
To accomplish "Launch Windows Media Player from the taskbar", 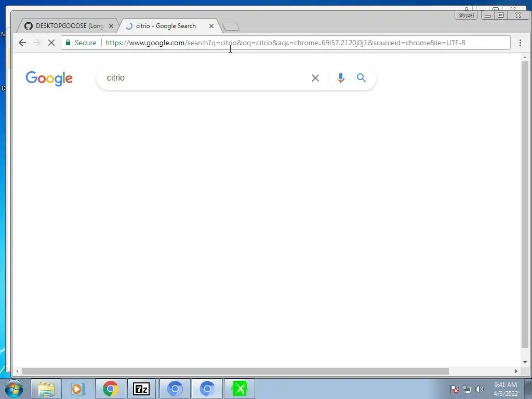I will [x=78, y=389].
